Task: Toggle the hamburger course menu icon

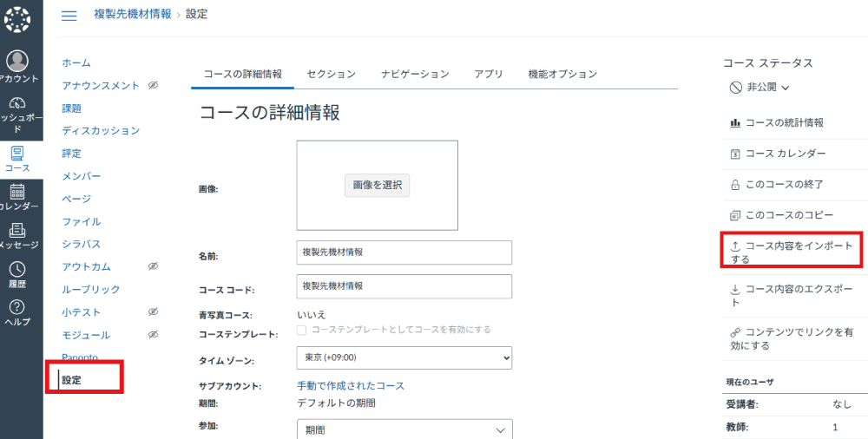Action: (69, 16)
